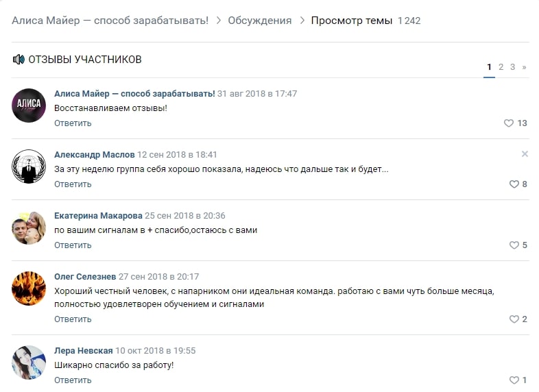Viewport: 539px width, 392px height.
Task: Jump to last page with » arrow
Action: click(525, 67)
